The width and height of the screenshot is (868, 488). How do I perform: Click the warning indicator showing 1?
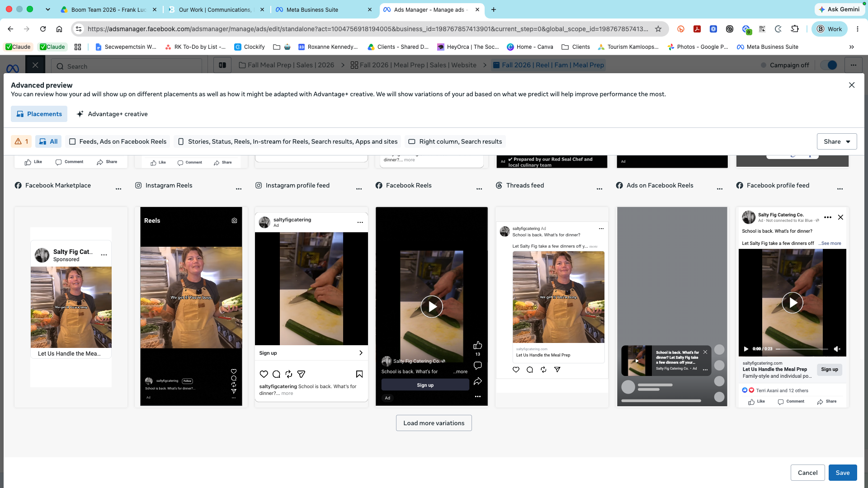pyautogui.click(x=21, y=141)
